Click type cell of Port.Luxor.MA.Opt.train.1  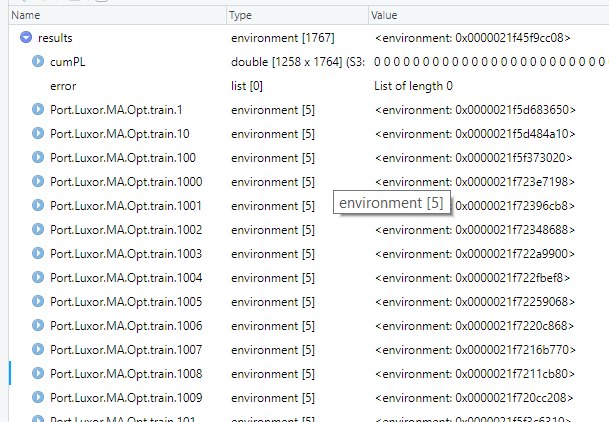click(x=273, y=110)
